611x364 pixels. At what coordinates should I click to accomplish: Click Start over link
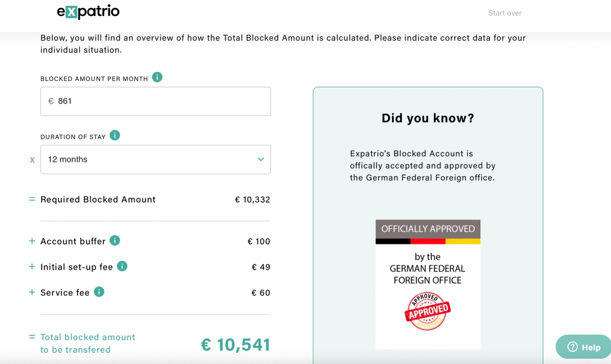coord(505,13)
